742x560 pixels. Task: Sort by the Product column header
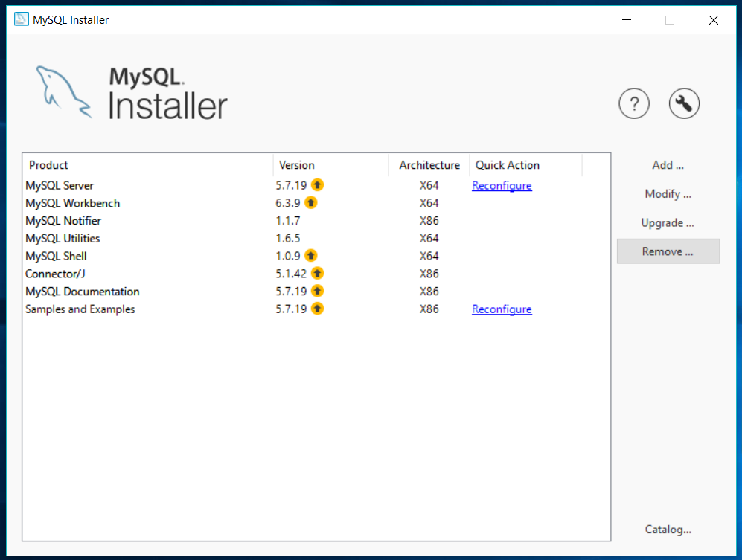pos(147,165)
